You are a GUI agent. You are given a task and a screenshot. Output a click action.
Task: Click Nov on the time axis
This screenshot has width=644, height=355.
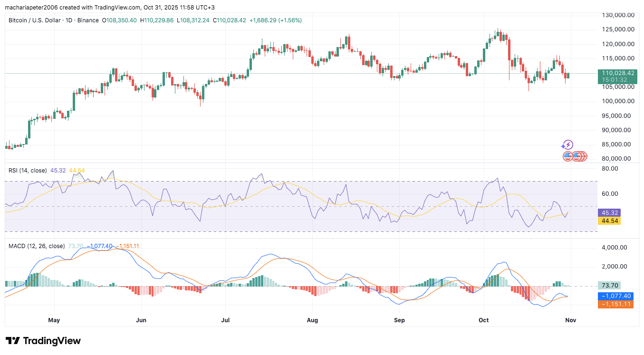coord(570,320)
